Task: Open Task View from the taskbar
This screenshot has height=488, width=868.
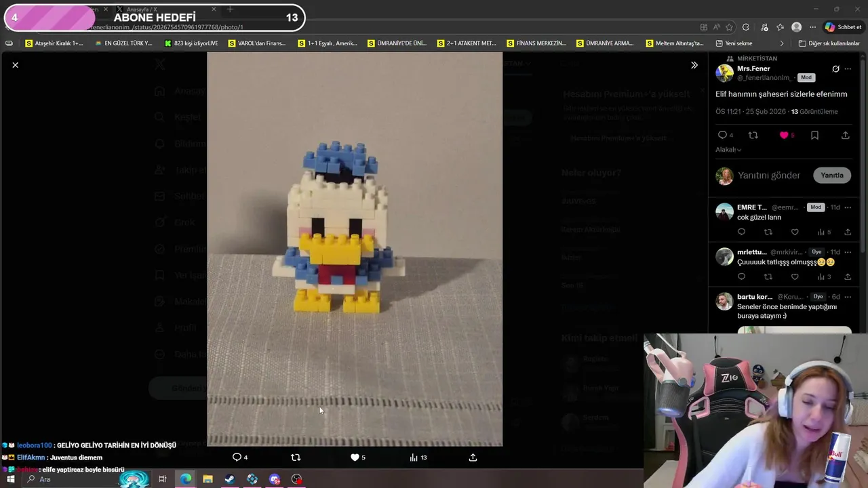Action: (163, 479)
